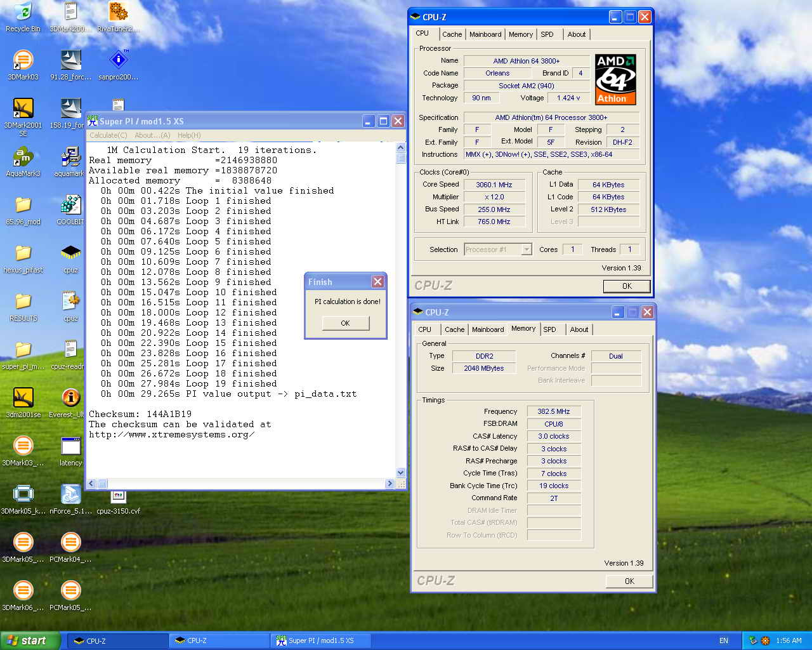Select the latency desktop icon
812x650 pixels.
point(70,451)
